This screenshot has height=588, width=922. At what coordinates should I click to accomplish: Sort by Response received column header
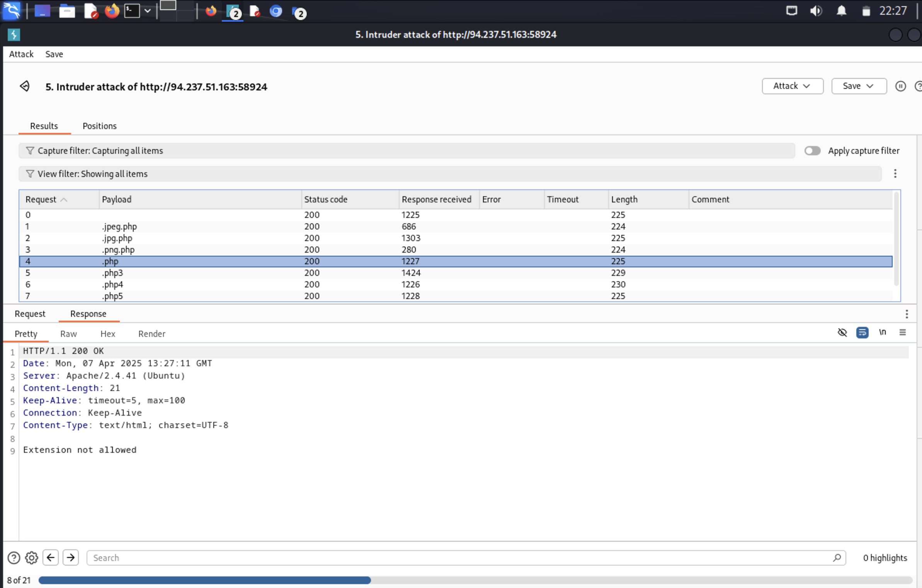click(439, 199)
